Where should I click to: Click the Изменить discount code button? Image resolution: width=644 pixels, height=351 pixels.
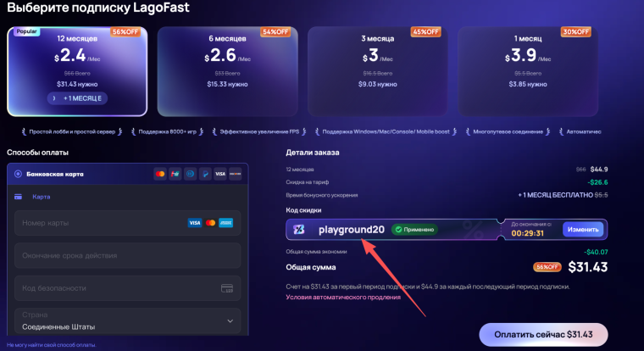(x=583, y=230)
